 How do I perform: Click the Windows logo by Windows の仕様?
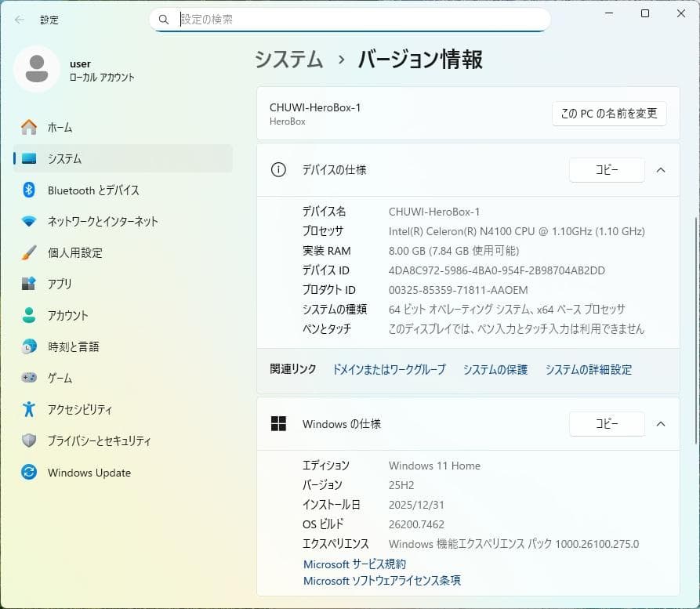pos(278,424)
